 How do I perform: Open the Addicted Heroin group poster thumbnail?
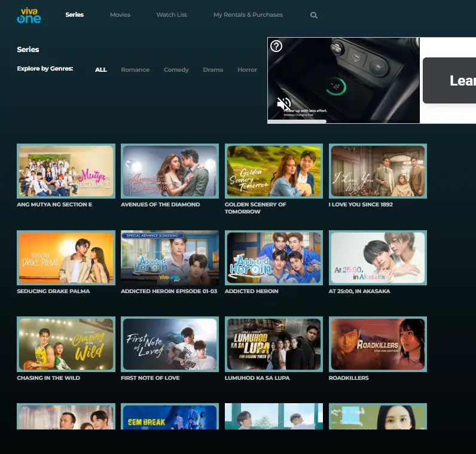[274, 258]
